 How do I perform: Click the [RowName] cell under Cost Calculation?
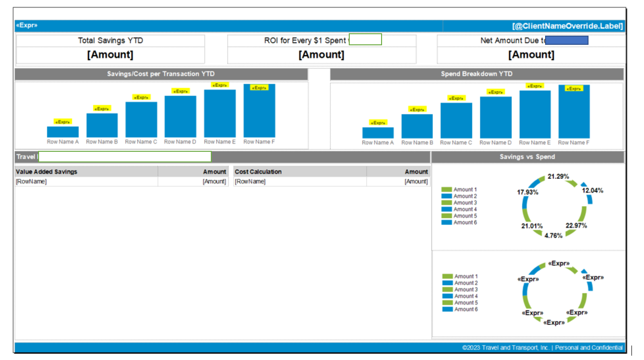click(x=300, y=182)
